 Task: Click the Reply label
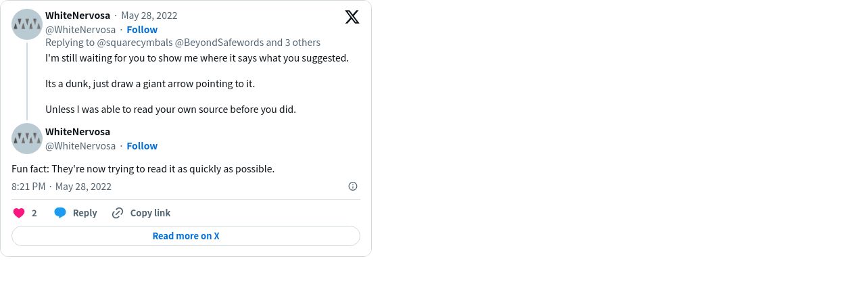85,213
